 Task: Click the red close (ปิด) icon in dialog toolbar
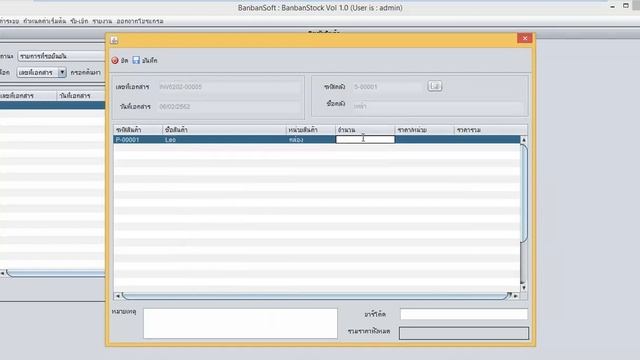pyautogui.click(x=115, y=60)
